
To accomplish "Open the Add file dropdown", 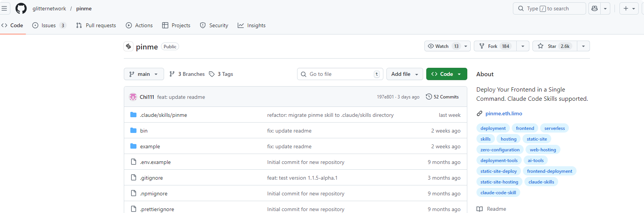I will coord(404,74).
